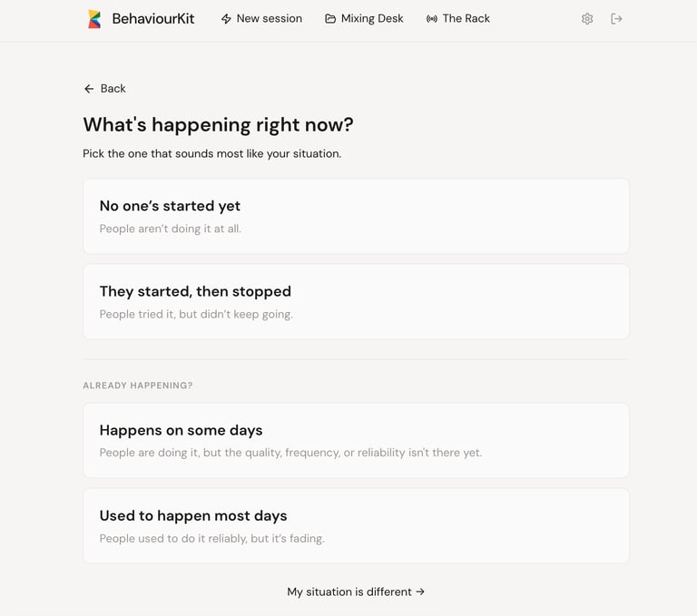Screen dimensions: 697x616
Task: Click the arrow after 'My situation is different'
Action: tap(420, 592)
